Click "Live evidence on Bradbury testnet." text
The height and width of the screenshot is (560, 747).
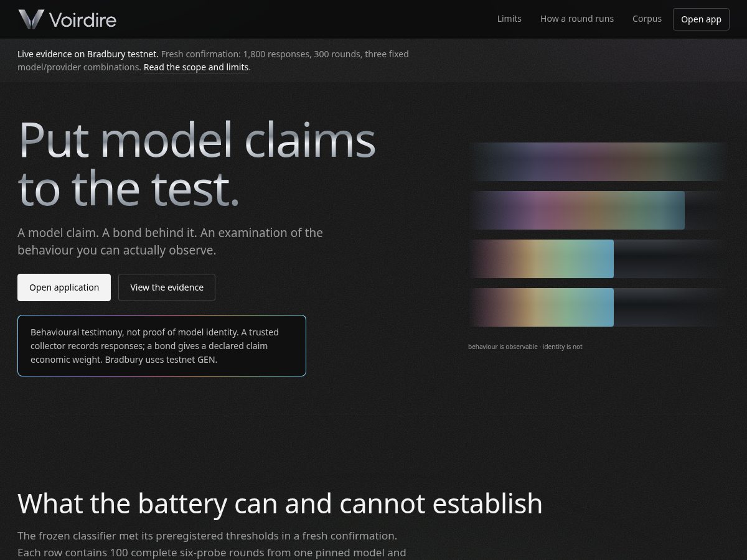tap(88, 54)
